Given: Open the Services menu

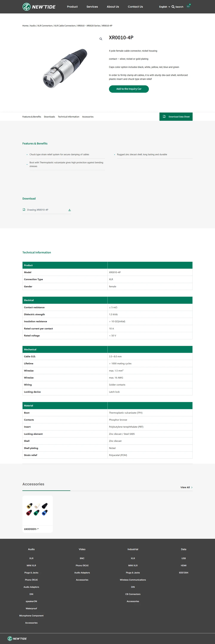Looking at the screenshot, I should pyautogui.click(x=92, y=7).
